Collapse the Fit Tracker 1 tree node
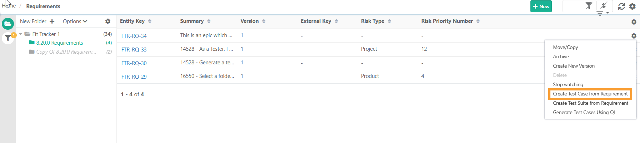Viewport: 644px width, 143px height. (21, 34)
